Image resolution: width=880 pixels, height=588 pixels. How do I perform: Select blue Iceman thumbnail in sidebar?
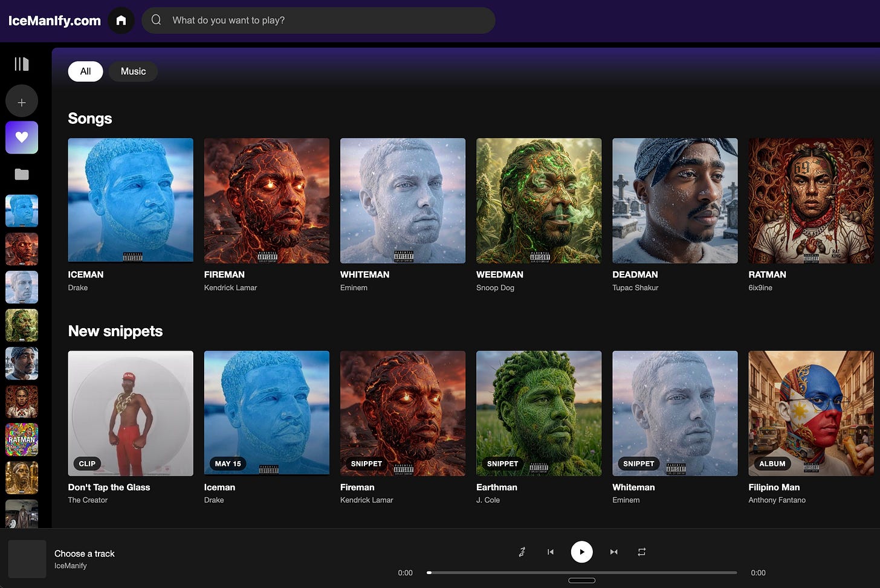pyautogui.click(x=22, y=211)
